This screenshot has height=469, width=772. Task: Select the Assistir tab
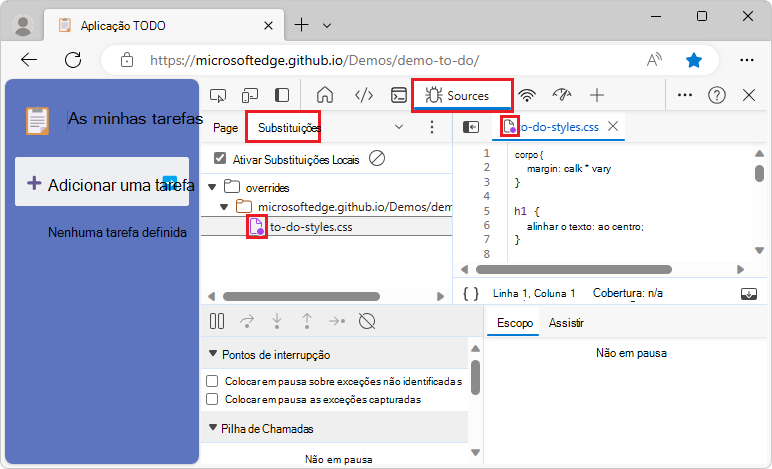566,323
